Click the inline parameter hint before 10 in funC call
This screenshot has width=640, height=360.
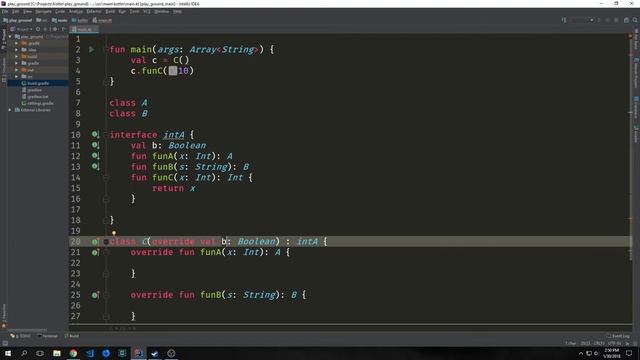pyautogui.click(x=173, y=71)
